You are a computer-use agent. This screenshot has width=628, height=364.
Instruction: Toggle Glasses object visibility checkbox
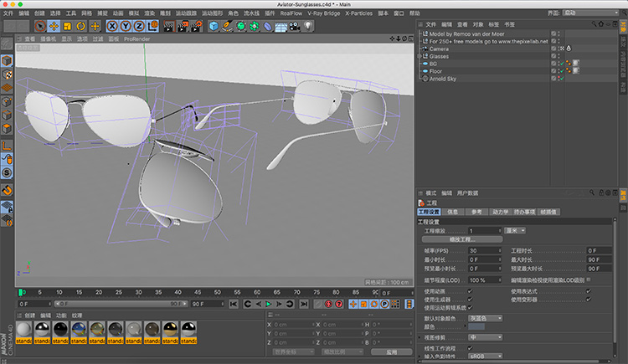pyautogui.click(x=553, y=56)
